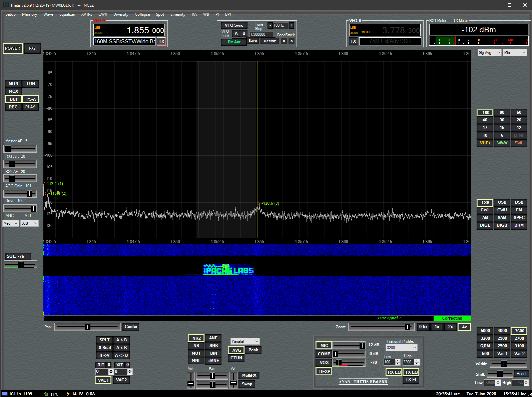Image resolution: width=532 pixels, height=397 pixels.
Task: Switch to the SWL band
Action: point(519,143)
